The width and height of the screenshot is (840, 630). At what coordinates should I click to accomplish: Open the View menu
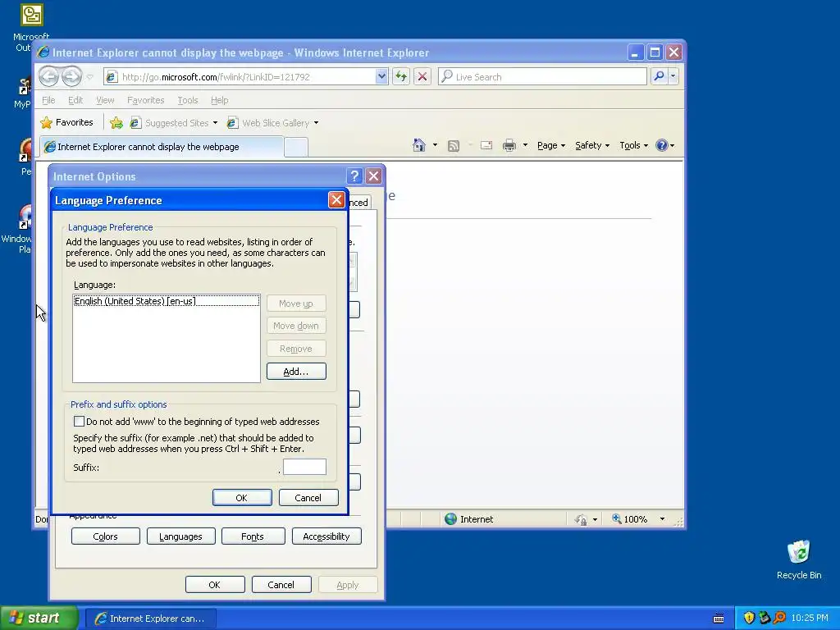click(105, 100)
